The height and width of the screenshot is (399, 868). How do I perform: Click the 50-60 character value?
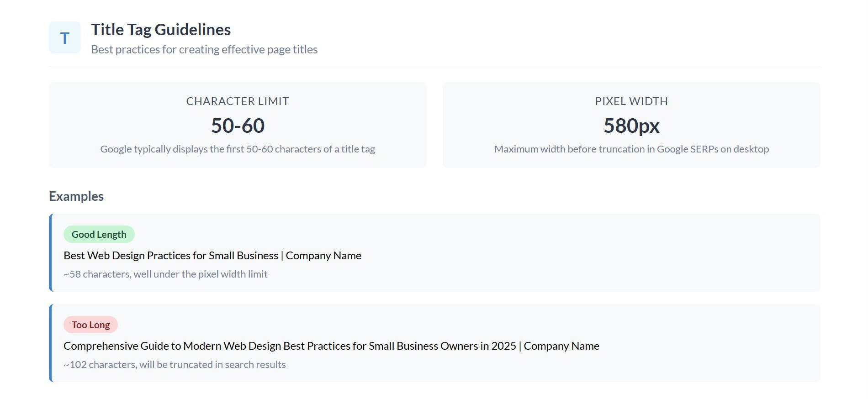click(x=238, y=126)
